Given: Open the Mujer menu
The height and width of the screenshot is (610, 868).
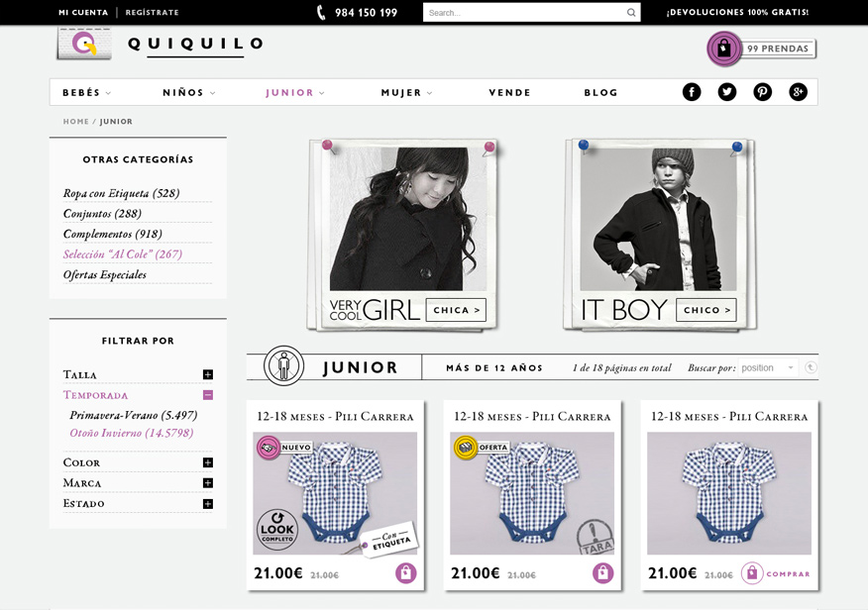Looking at the screenshot, I should [406, 92].
